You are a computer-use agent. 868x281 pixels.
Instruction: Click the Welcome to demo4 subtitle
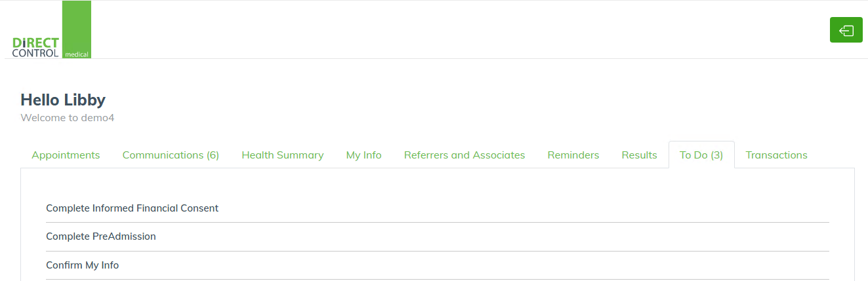[68, 118]
